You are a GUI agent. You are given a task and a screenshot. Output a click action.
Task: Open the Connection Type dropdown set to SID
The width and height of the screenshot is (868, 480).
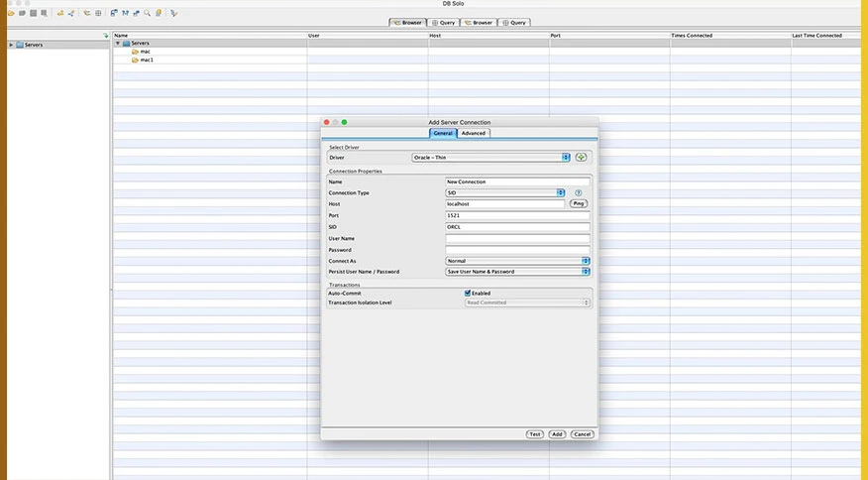[505, 192]
